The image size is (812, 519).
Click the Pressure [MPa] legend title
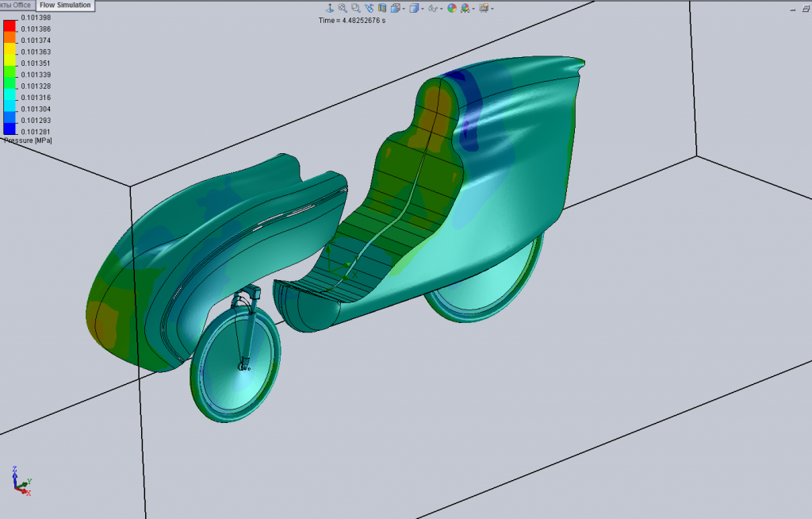pyautogui.click(x=28, y=140)
